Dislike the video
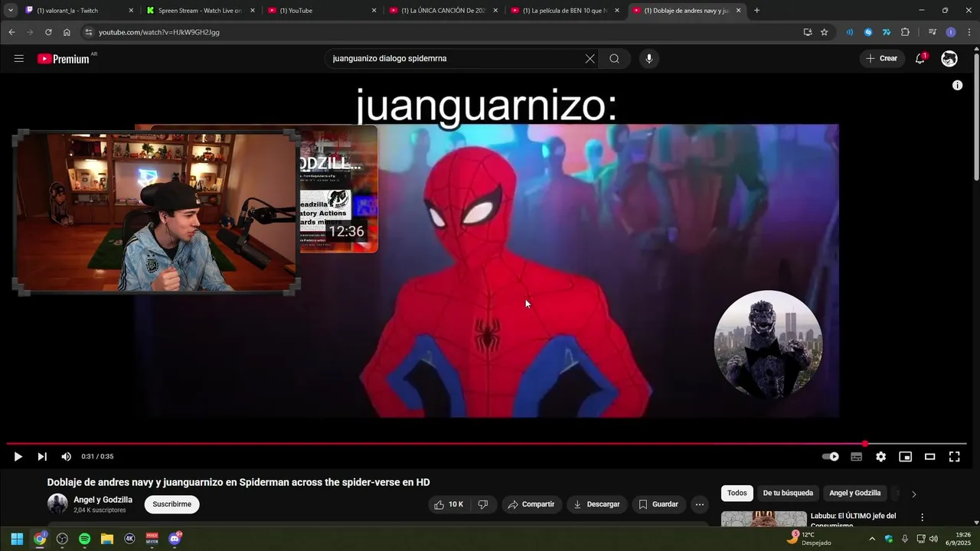Image resolution: width=980 pixels, height=551 pixels. 482,504
